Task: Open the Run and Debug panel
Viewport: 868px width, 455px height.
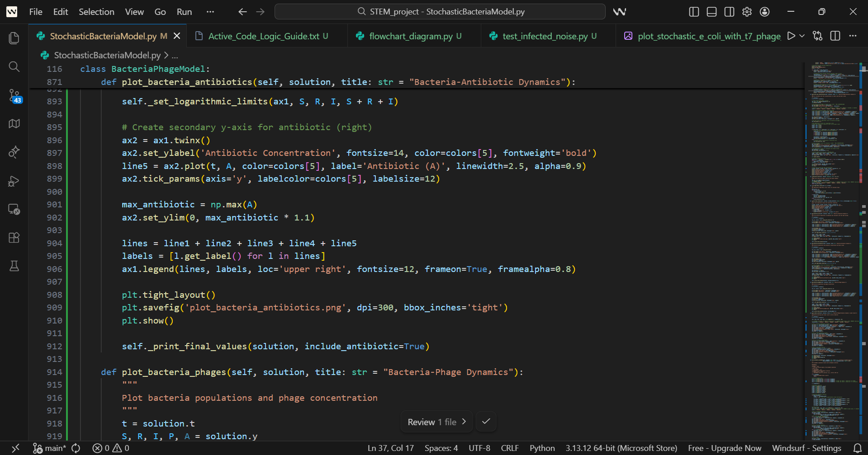Action: tap(14, 181)
